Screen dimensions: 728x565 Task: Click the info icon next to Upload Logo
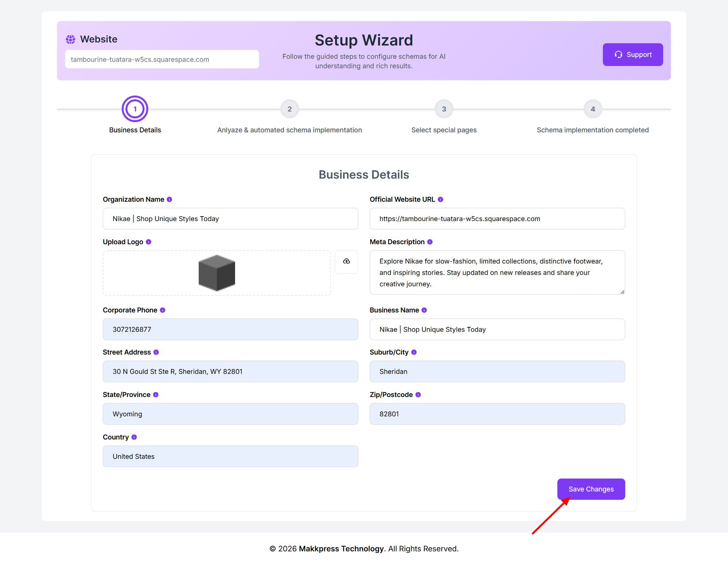(149, 242)
